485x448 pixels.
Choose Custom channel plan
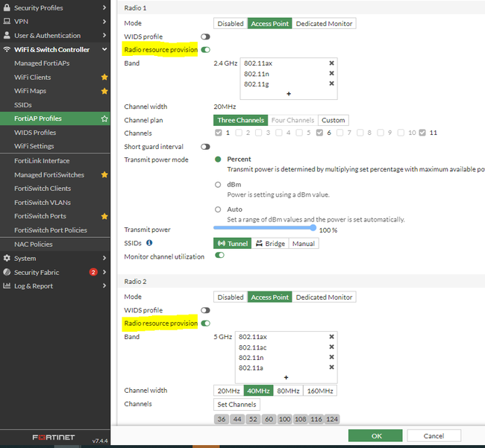(333, 120)
